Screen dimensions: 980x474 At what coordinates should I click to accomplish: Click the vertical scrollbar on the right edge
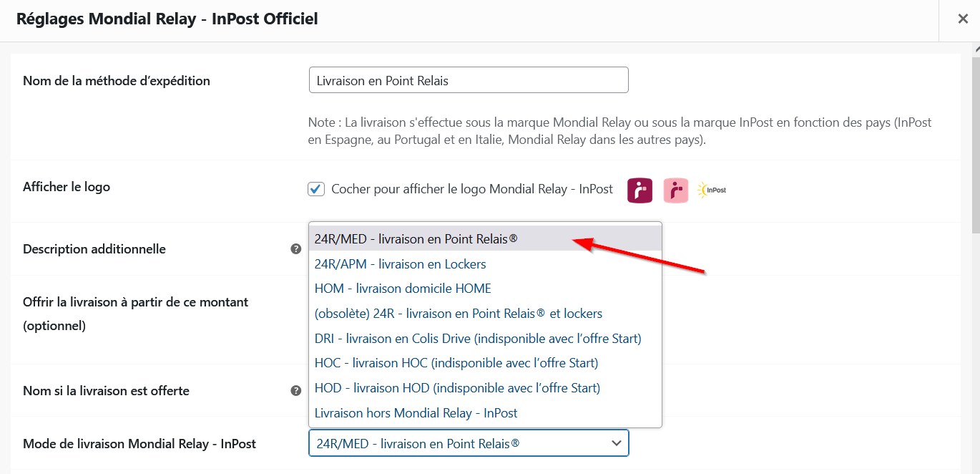click(x=975, y=143)
